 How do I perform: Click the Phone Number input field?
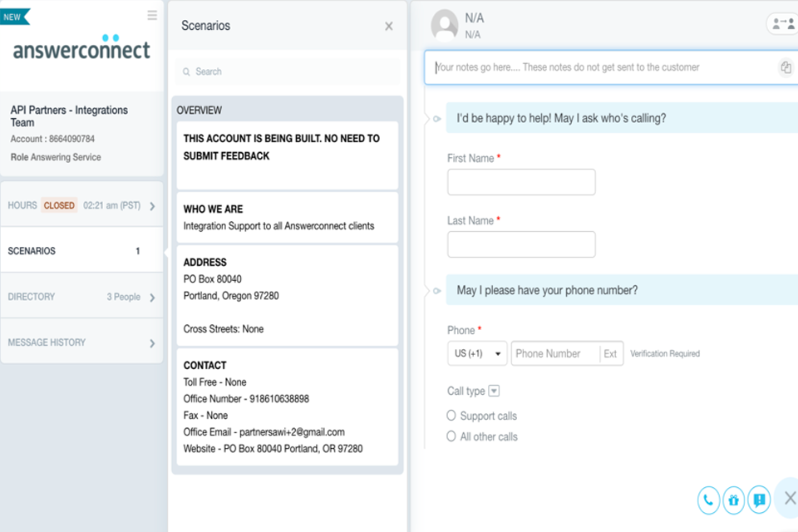[x=554, y=353]
